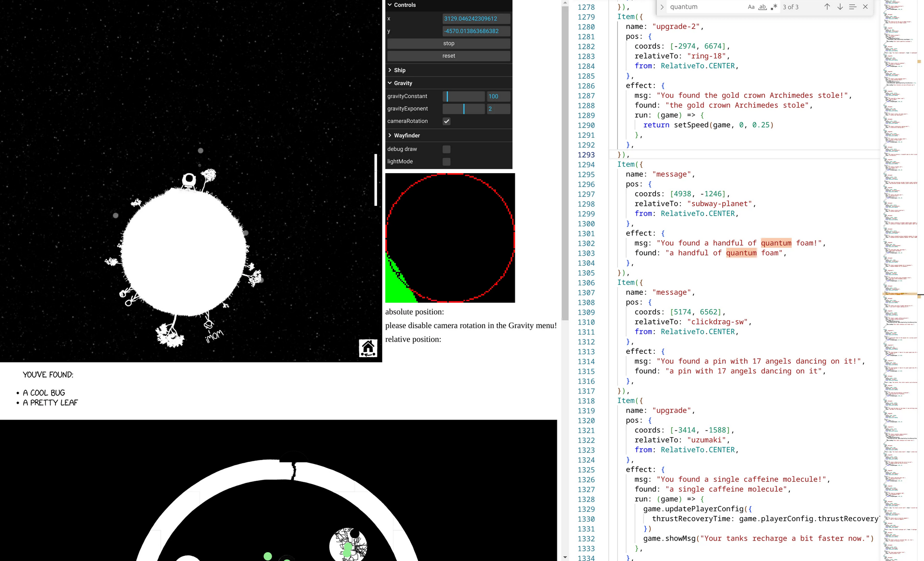The width and height of the screenshot is (924, 561).
Task: Adjust the gravityExponent slider
Action: pos(463,108)
